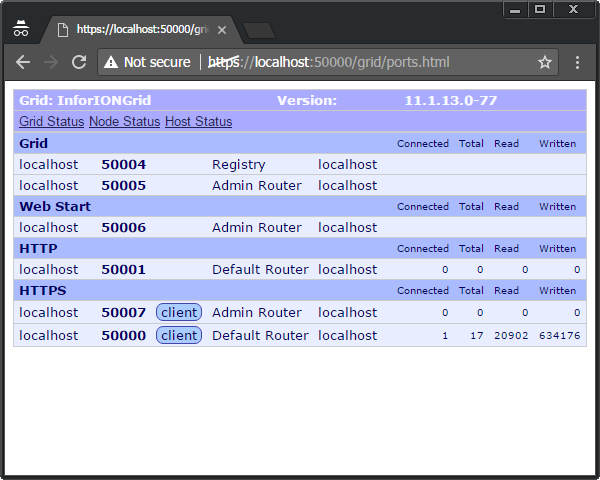
Task: Click client button for port 50000
Action: click(x=179, y=336)
